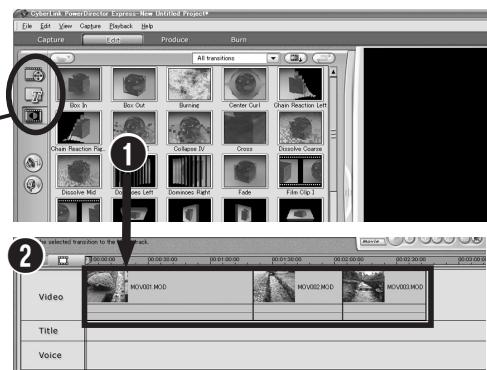
Task: Open the Media Room filmstrip icon
Action: click(x=34, y=74)
